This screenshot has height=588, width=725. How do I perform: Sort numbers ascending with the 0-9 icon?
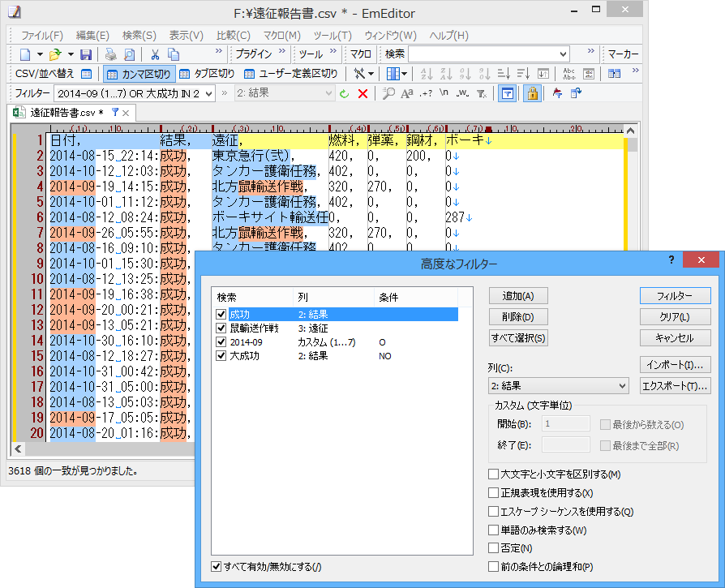coord(465,74)
